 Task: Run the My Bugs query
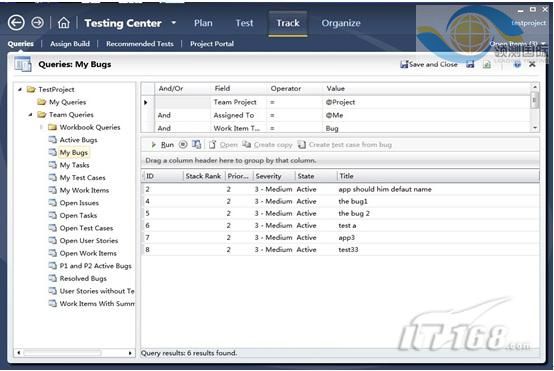163,145
